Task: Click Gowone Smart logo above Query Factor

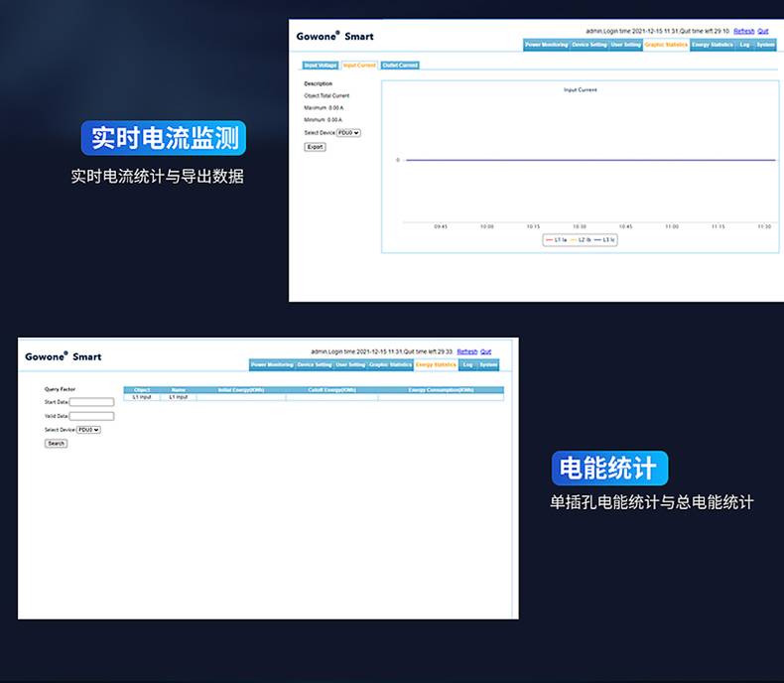Action: pyautogui.click(x=63, y=356)
